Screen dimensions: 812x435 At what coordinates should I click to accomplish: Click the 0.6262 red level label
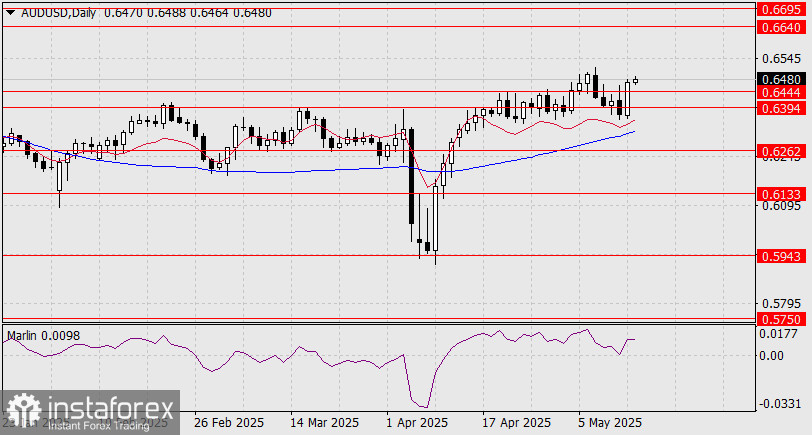click(782, 151)
